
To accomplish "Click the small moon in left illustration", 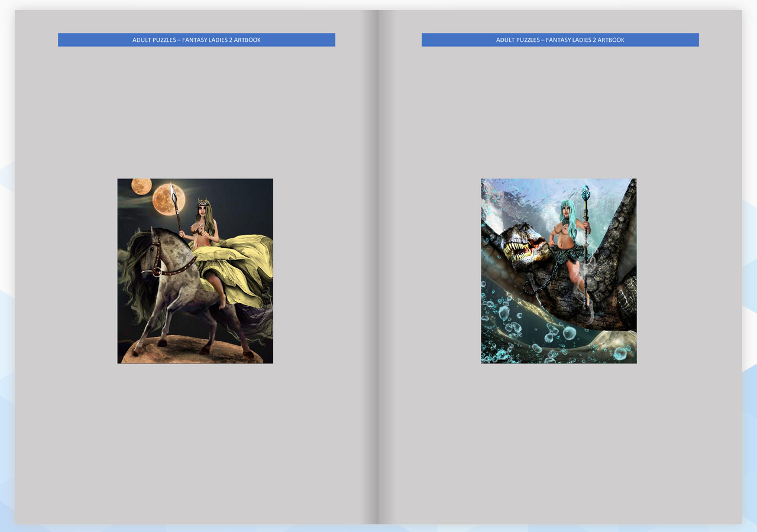I will [x=141, y=186].
